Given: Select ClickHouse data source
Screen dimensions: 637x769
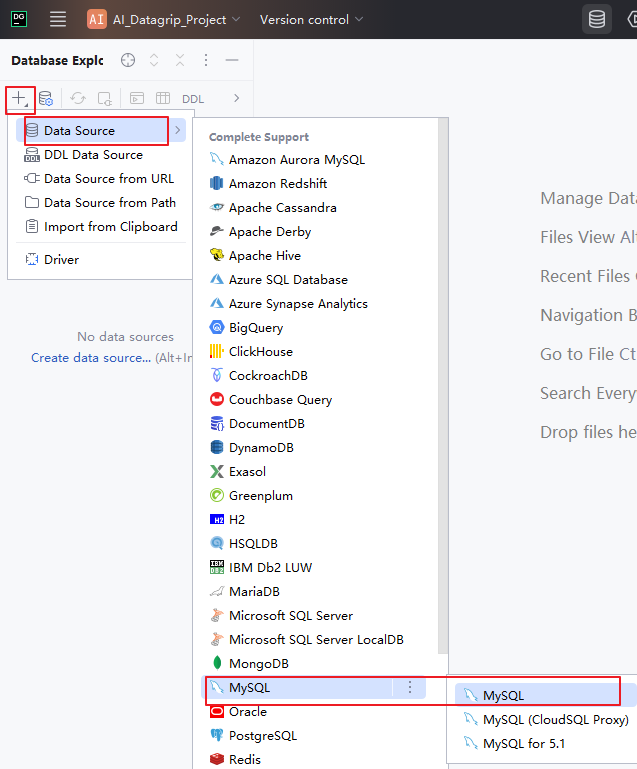Looking at the screenshot, I should pyautogui.click(x=314, y=352).
